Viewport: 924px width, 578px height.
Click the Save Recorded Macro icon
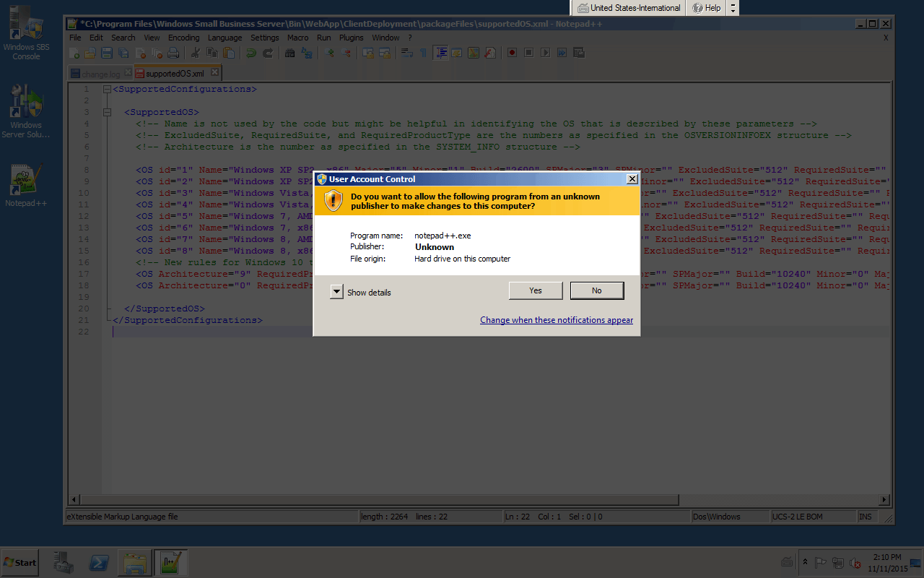[578, 53]
